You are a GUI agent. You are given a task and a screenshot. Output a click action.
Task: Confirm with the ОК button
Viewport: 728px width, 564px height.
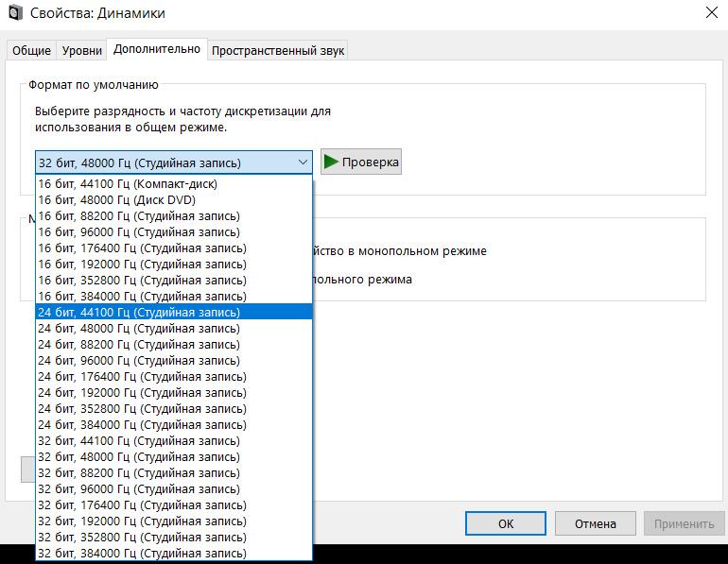(506, 523)
